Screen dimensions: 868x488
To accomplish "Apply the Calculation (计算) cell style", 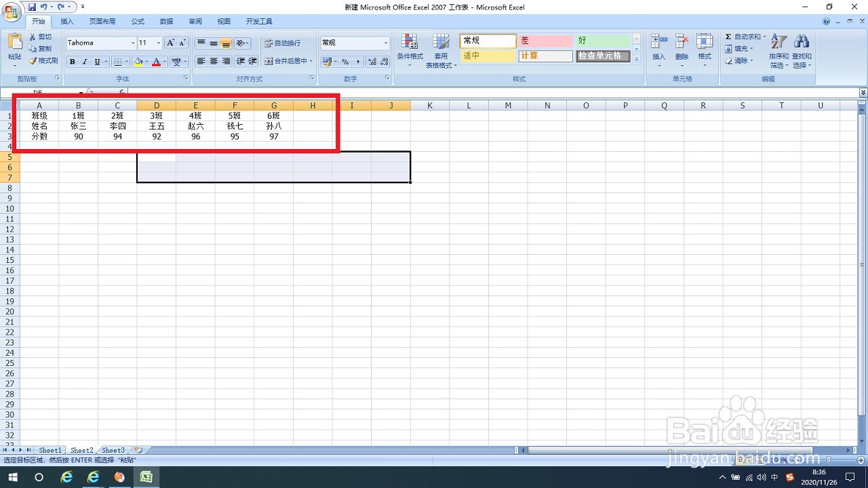I will pos(545,56).
